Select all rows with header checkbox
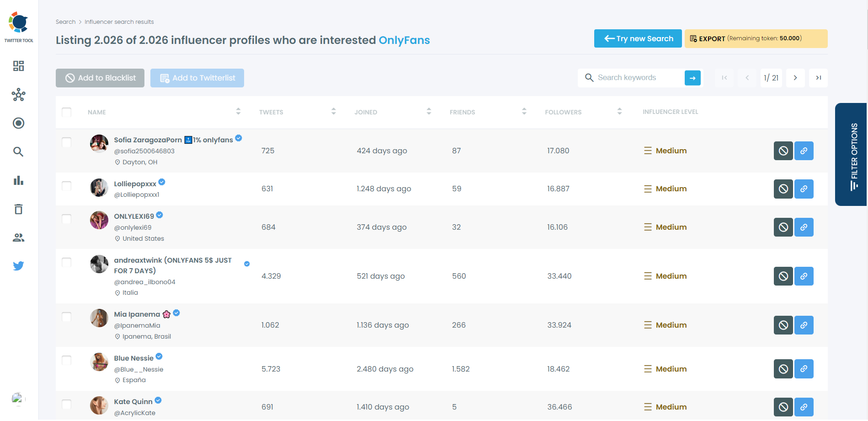 click(67, 112)
